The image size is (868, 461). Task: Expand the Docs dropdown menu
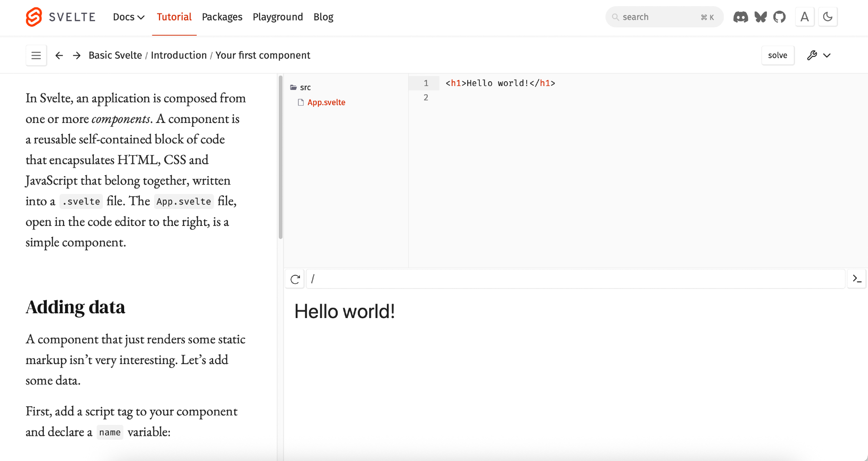point(129,17)
